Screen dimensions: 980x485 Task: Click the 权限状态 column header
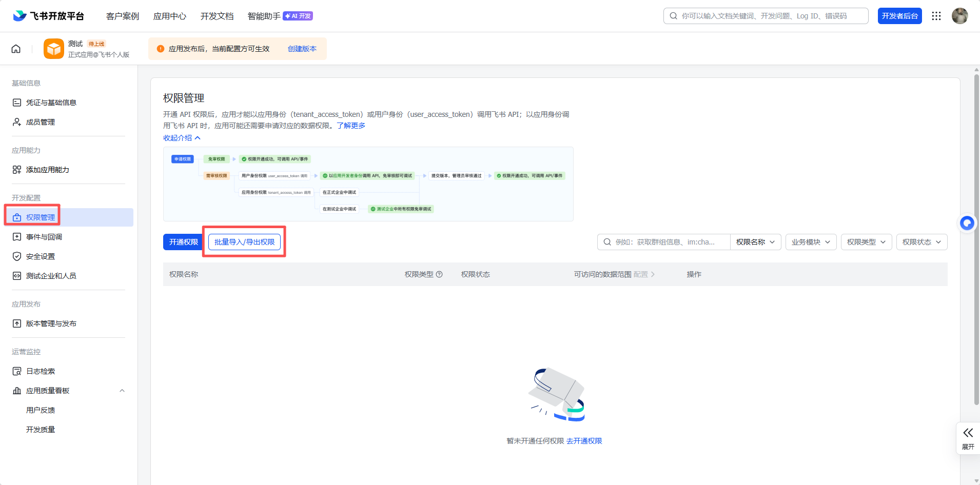coord(476,274)
